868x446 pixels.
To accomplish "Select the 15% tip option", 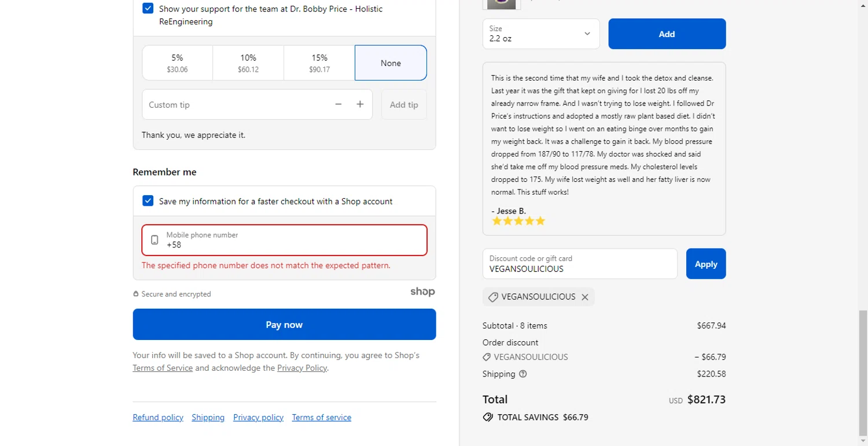I will [x=319, y=63].
